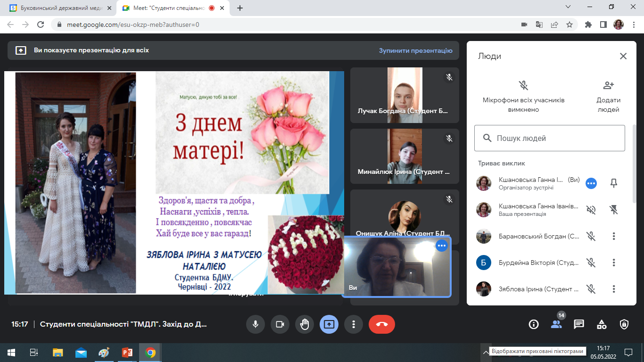The width and height of the screenshot is (644, 362).
Task: Open more options for Барановський Богдан
Action: click(x=614, y=236)
